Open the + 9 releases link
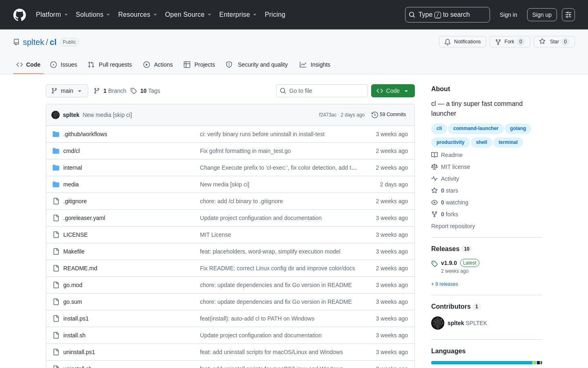588x368 pixels. click(445, 284)
